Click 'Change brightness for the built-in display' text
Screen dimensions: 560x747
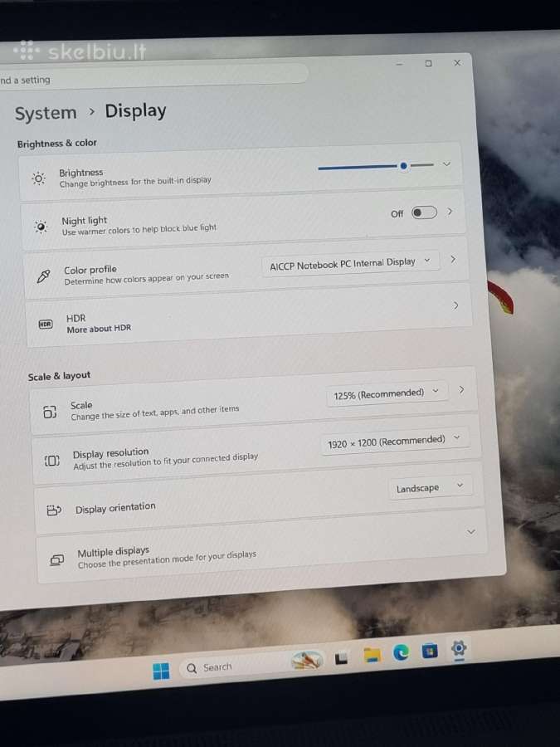[135, 182]
